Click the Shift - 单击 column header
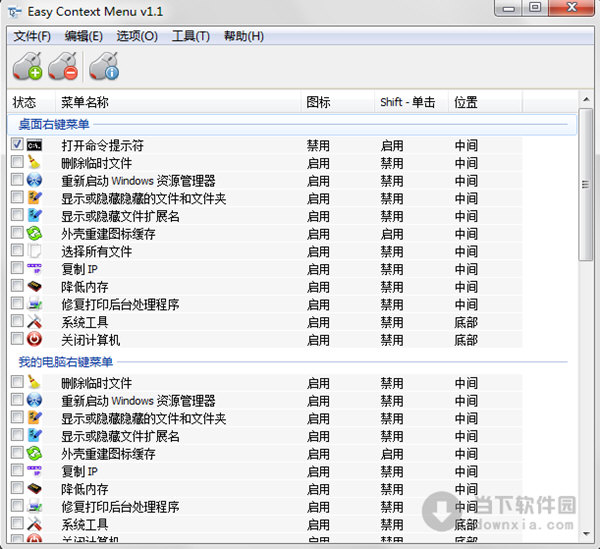Image resolution: width=600 pixels, height=549 pixels. coord(411,102)
